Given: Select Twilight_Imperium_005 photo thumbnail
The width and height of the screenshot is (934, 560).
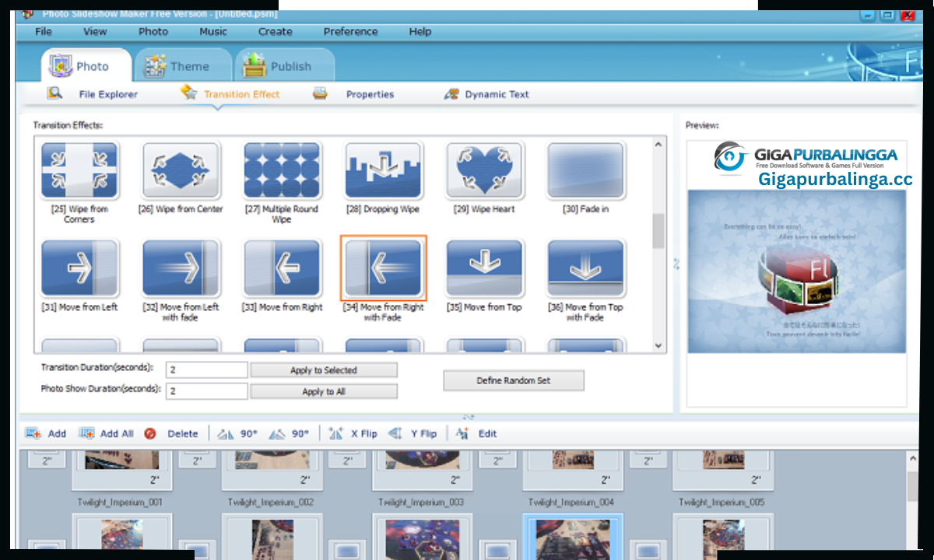Looking at the screenshot, I should point(722,469).
